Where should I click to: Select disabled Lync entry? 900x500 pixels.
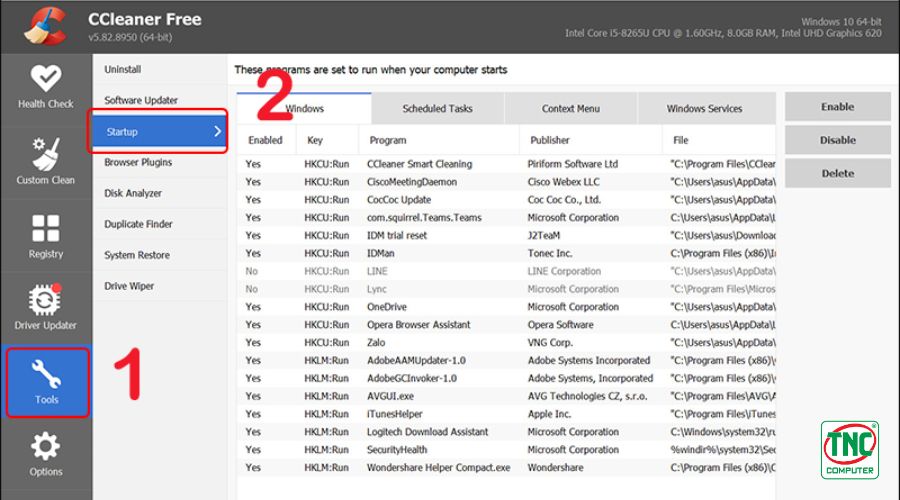pos(506,289)
